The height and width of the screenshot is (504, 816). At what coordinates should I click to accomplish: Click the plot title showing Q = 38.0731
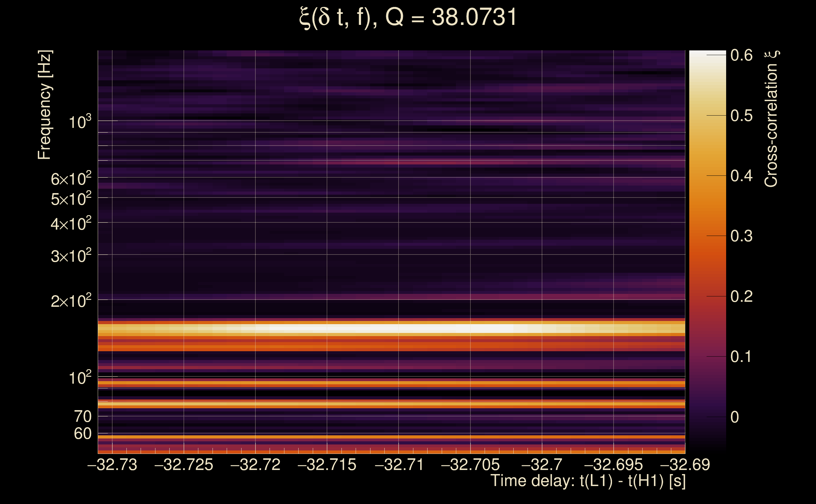pos(408,17)
